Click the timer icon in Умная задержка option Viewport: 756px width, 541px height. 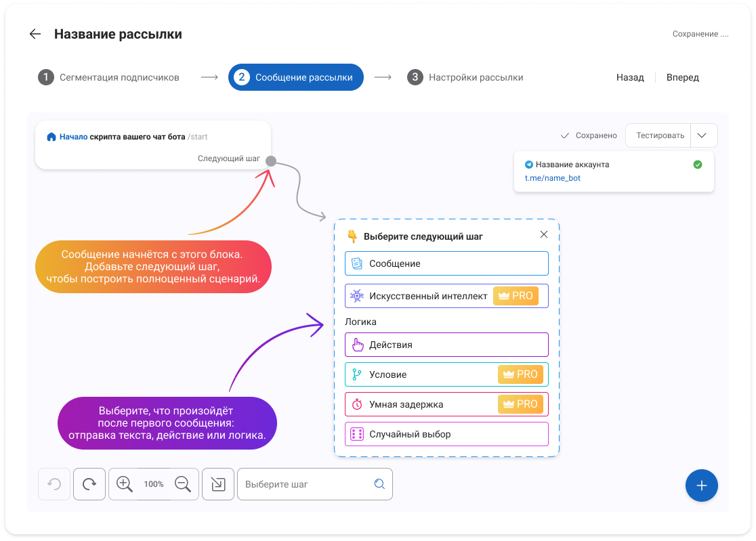tap(357, 404)
